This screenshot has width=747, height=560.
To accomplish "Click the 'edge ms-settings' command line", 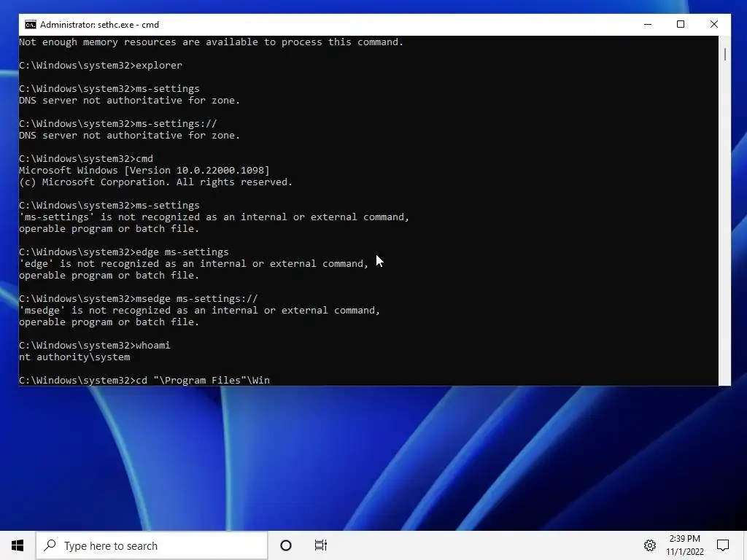I will coord(124,252).
